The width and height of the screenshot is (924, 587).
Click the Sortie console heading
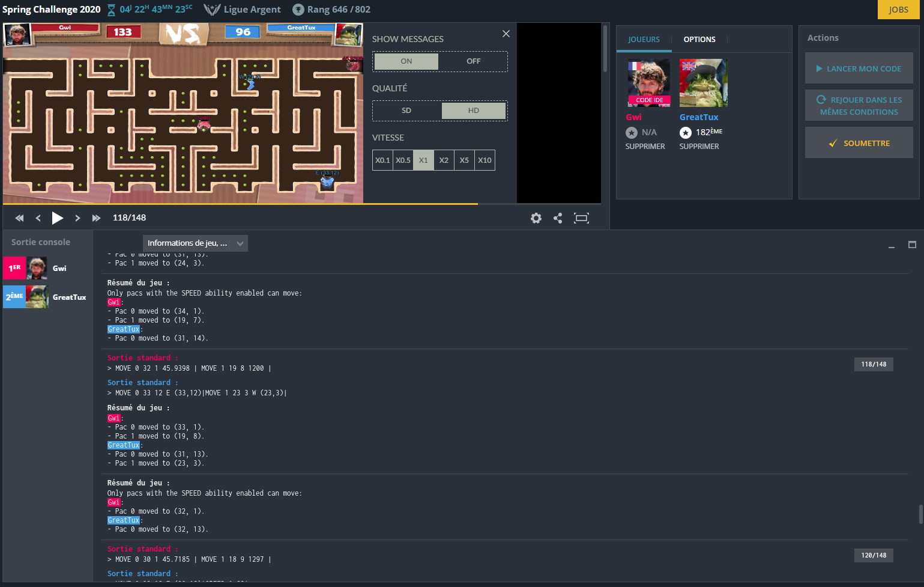click(41, 242)
